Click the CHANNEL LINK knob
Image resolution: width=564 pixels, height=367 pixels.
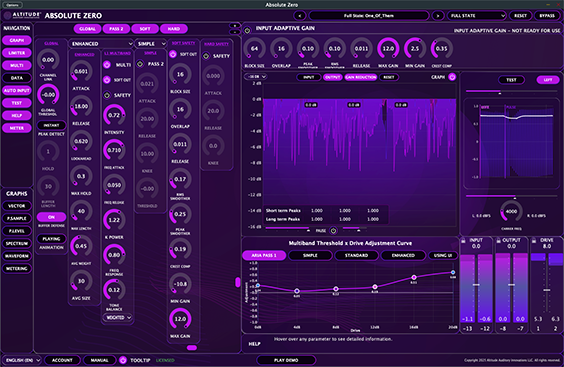point(48,60)
